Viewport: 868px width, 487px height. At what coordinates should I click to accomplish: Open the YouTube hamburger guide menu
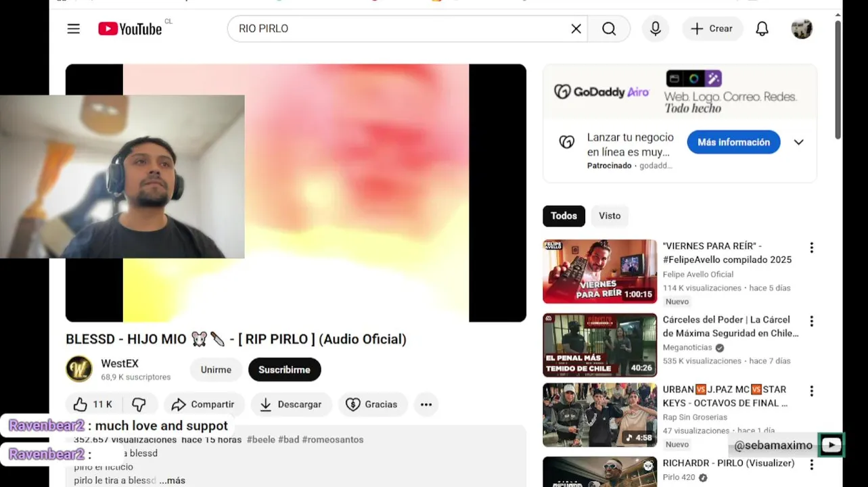click(73, 28)
